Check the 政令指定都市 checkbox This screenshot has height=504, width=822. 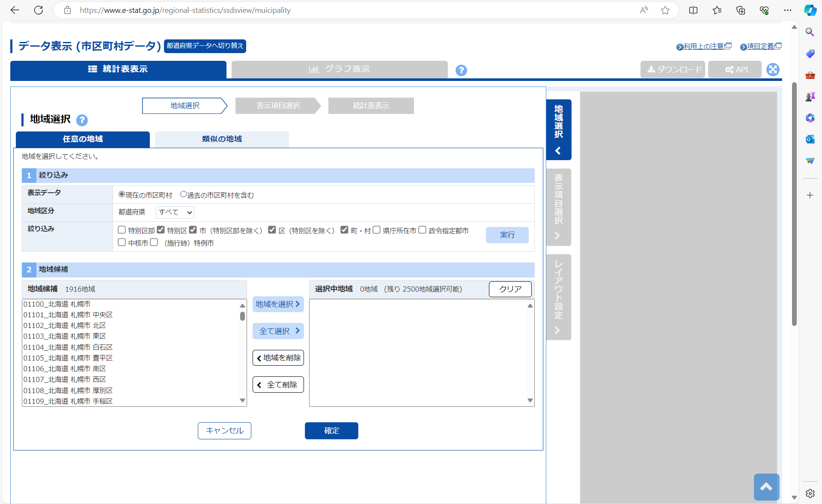point(422,230)
